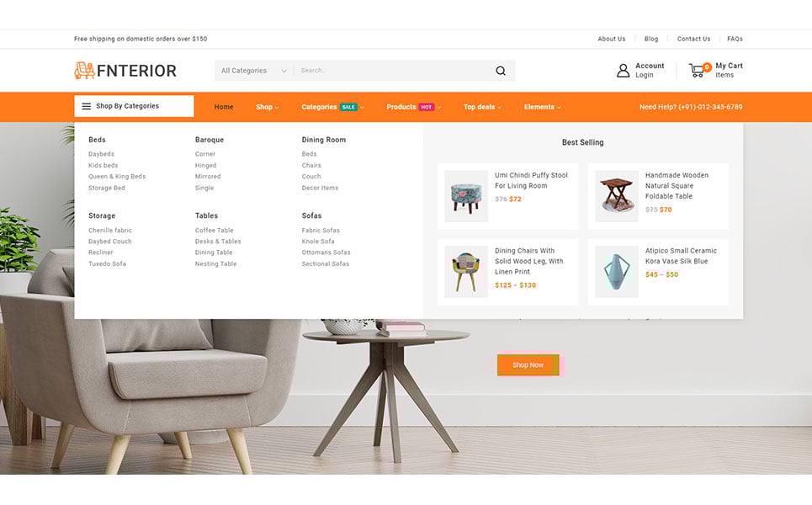Viewport: 812px width, 505px height.
Task: Select Sectional Sofas link
Action: point(325,264)
